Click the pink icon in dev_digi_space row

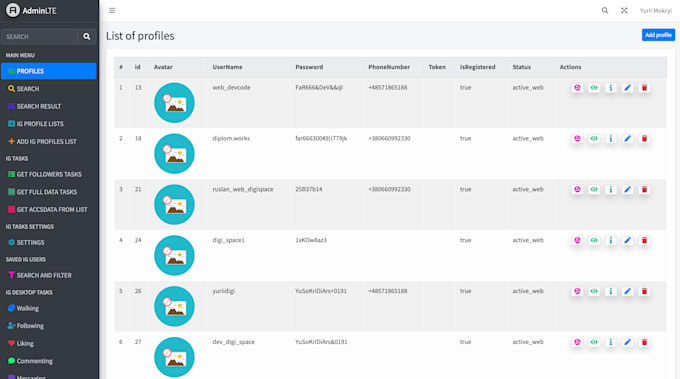577,342
